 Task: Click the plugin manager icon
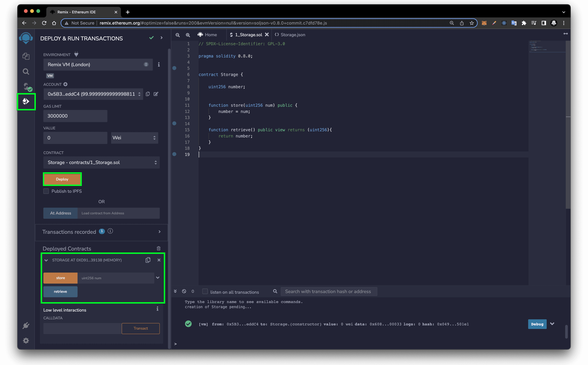[26, 326]
